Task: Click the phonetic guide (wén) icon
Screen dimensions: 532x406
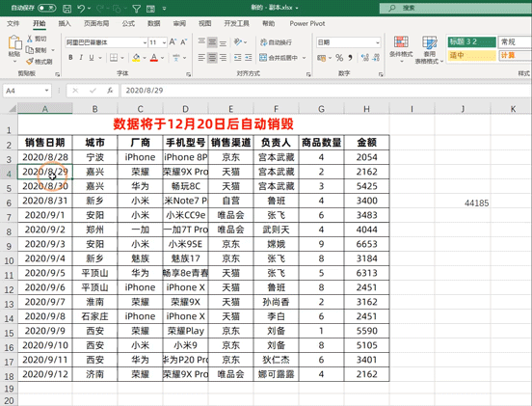Action: point(176,58)
